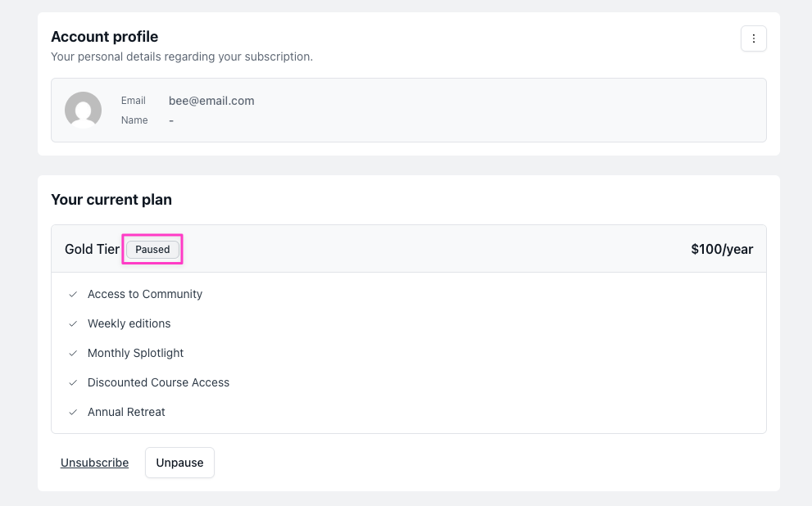Select the bee@email.com address text

pyautogui.click(x=211, y=101)
